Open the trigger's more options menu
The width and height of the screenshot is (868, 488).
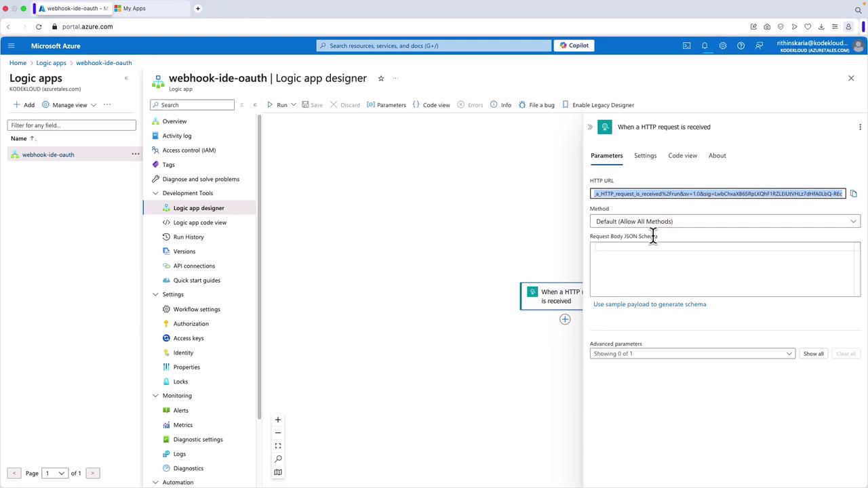pos(860,127)
